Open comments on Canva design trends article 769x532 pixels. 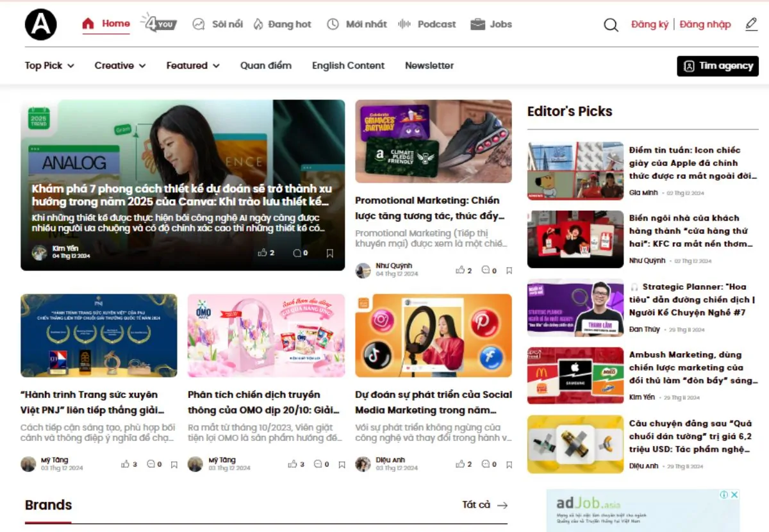pos(297,253)
